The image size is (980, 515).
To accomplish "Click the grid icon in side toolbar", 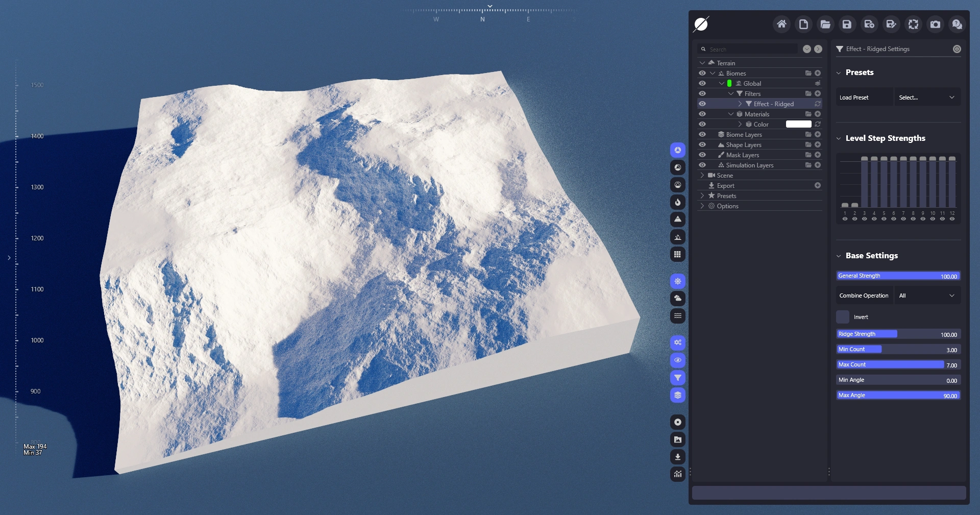I will tap(677, 254).
